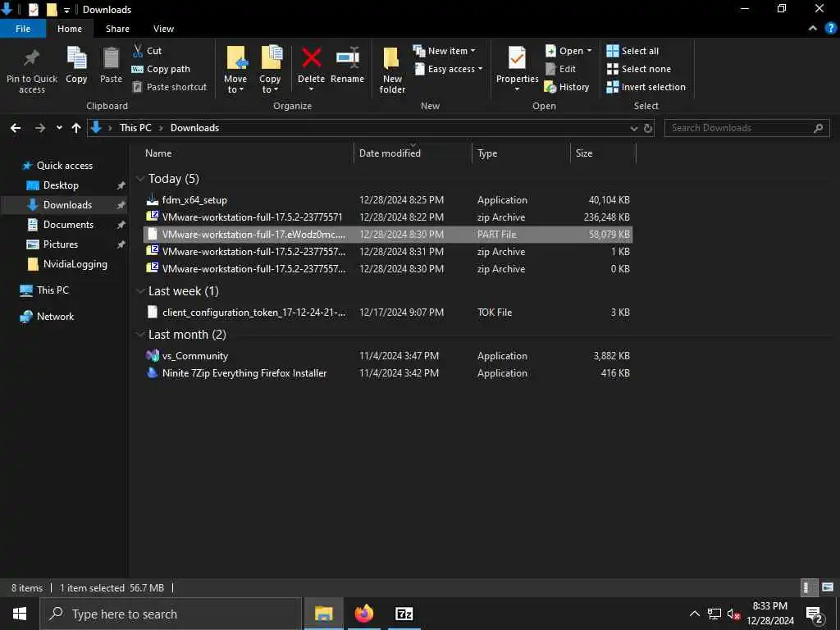Click the taskbar clock showing 8:33 PM
This screenshot has width=840, height=630.
tap(769, 614)
